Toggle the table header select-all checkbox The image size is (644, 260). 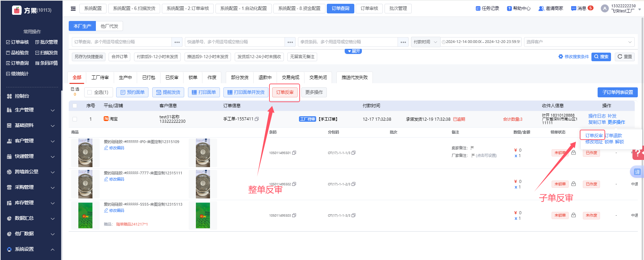[75, 106]
